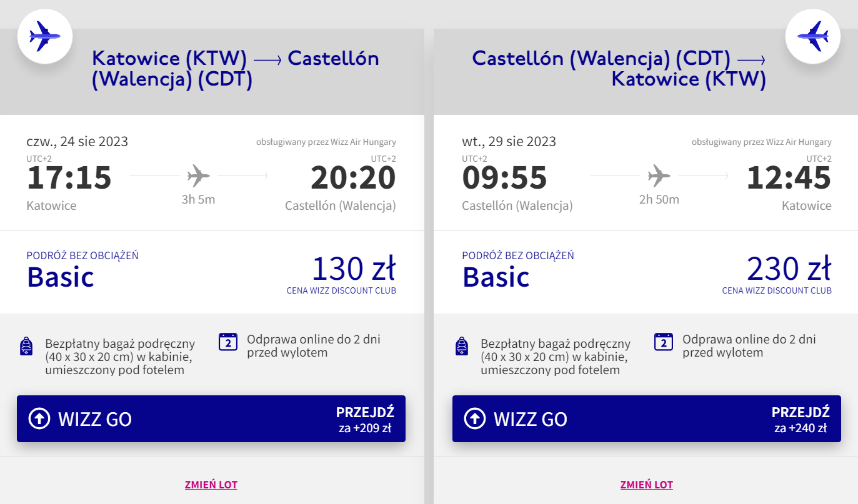
Task: Click the online check-in calendar icon, return flight
Action: pyautogui.click(x=664, y=342)
